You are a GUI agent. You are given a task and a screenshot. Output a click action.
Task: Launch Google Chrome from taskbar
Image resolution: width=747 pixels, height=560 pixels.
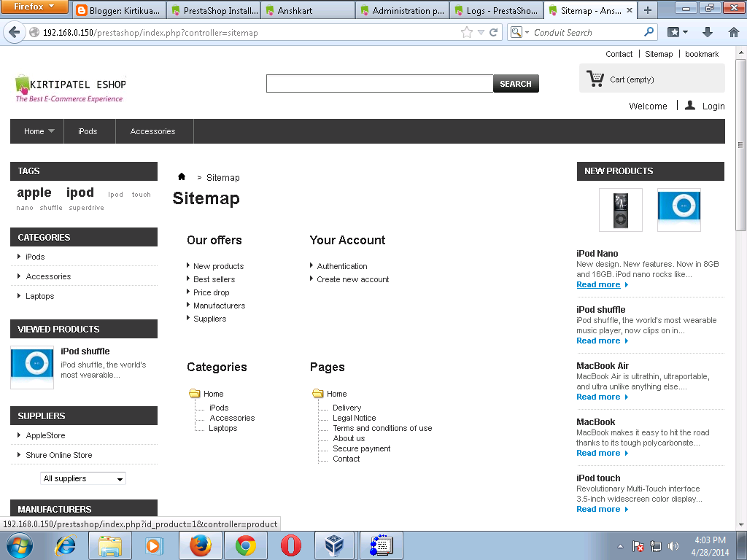[245, 545]
